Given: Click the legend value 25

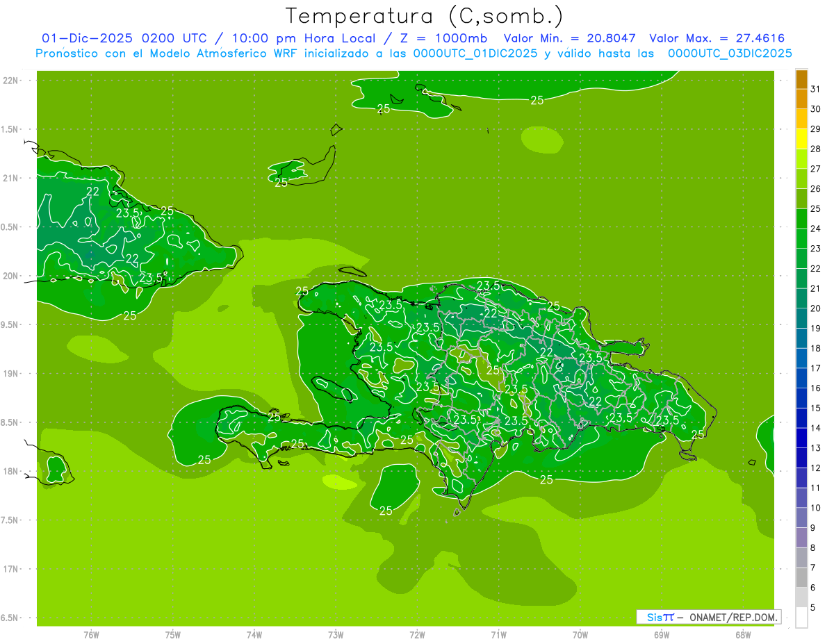Looking at the screenshot, I should coord(816,208).
